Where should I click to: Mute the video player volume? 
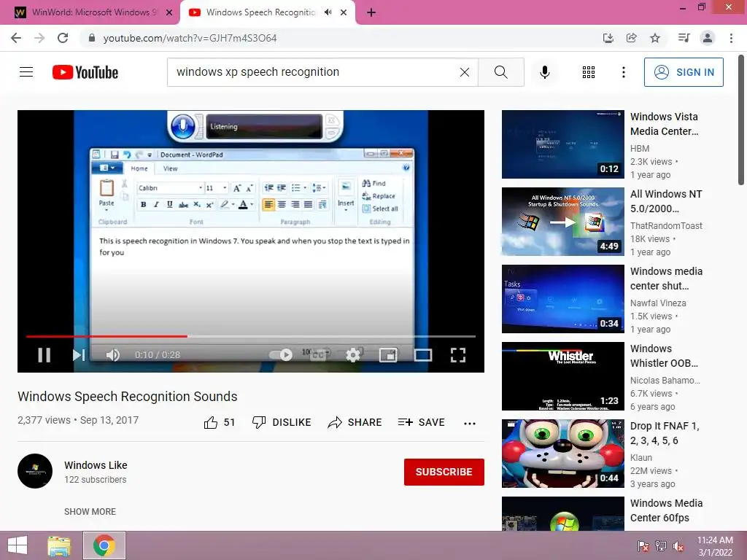tap(113, 355)
